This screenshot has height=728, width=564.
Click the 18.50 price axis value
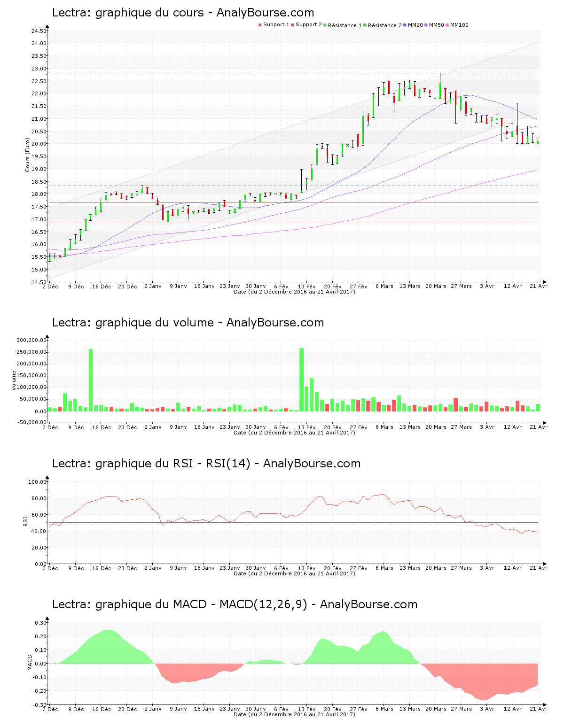39,182
